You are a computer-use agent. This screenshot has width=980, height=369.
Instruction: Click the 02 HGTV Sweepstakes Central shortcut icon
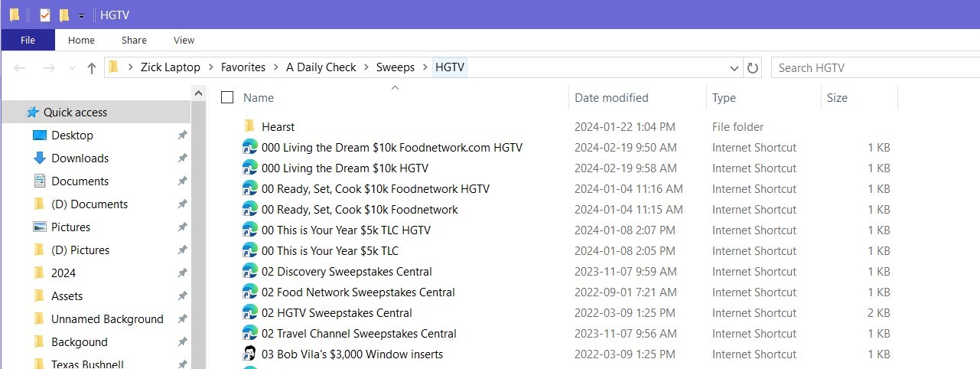tap(249, 312)
